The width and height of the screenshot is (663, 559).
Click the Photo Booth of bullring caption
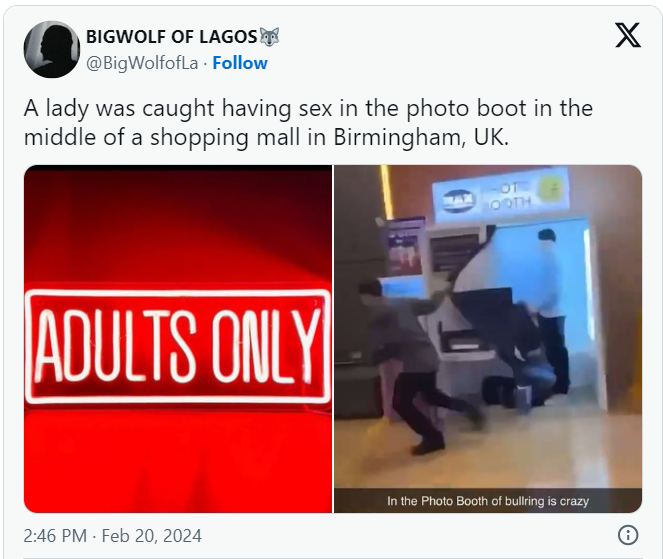click(488, 501)
